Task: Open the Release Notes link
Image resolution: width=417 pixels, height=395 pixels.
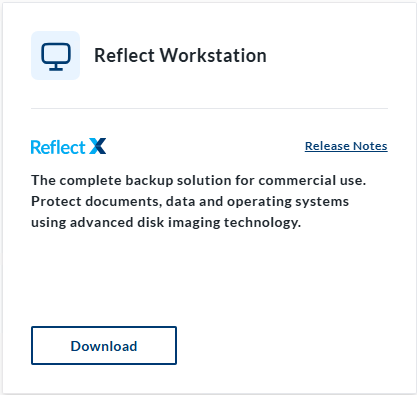Action: click(346, 146)
